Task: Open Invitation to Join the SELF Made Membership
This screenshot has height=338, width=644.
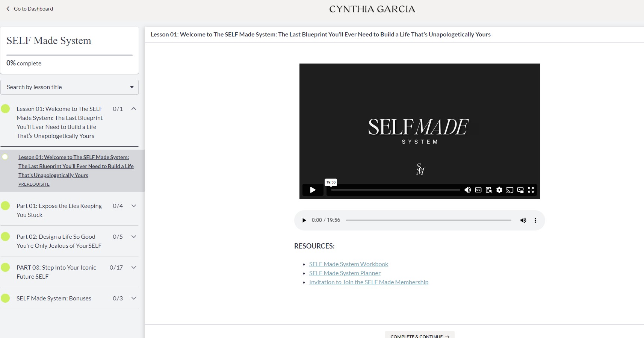Action: click(369, 282)
